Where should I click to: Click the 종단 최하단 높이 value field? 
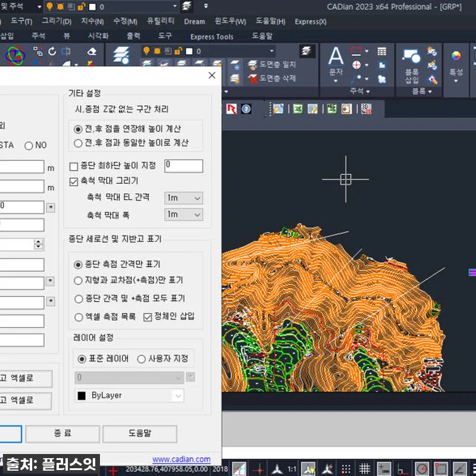click(184, 166)
